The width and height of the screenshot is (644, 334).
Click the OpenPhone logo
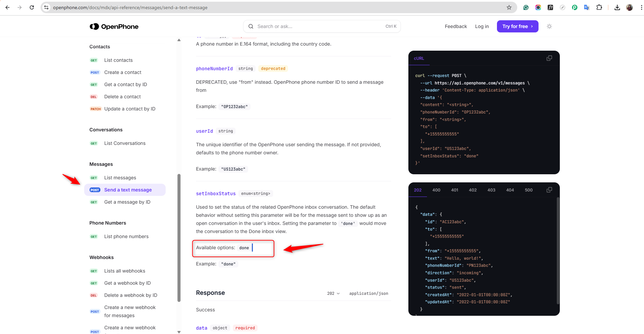114,26
